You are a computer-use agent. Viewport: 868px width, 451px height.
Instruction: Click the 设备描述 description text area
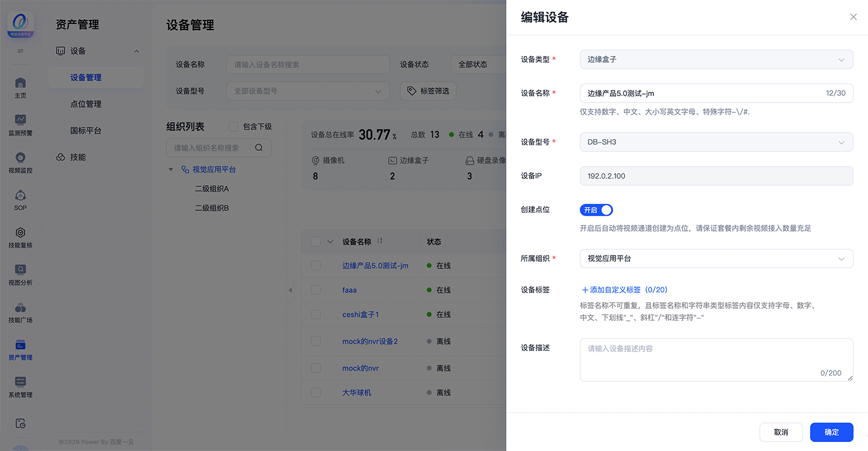(x=716, y=360)
